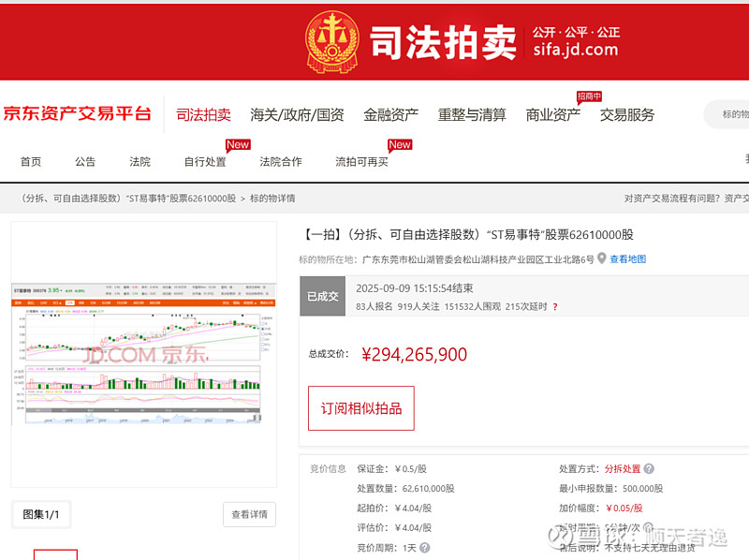Open the 海关/政府/国资 tab
This screenshot has width=749, height=560.
297,115
